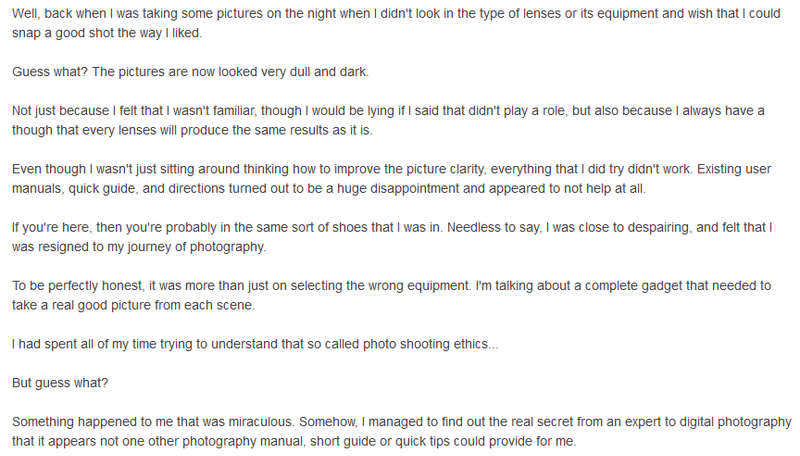Image resolution: width=800 pixels, height=456 pixels.
Task: Click the line 'But guess what?'
Action: [60, 383]
